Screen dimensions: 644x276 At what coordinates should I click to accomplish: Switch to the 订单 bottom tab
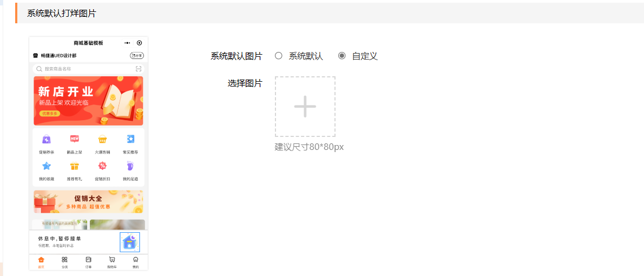pyautogui.click(x=88, y=261)
